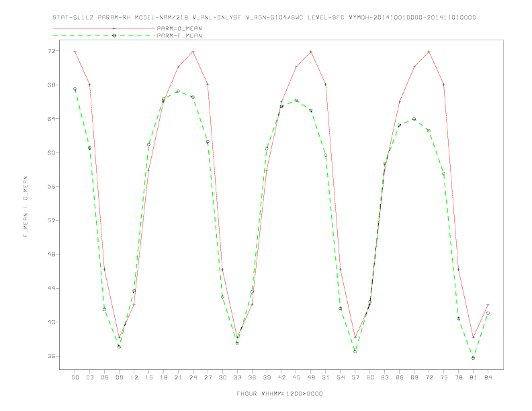Click x-axis tick label 48

coord(311,377)
